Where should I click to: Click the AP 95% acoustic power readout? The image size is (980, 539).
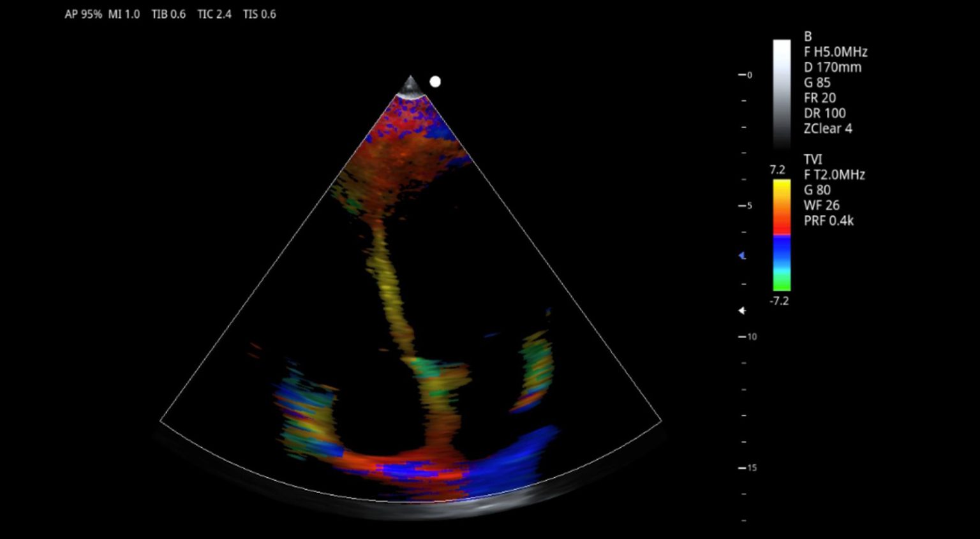pos(83,14)
